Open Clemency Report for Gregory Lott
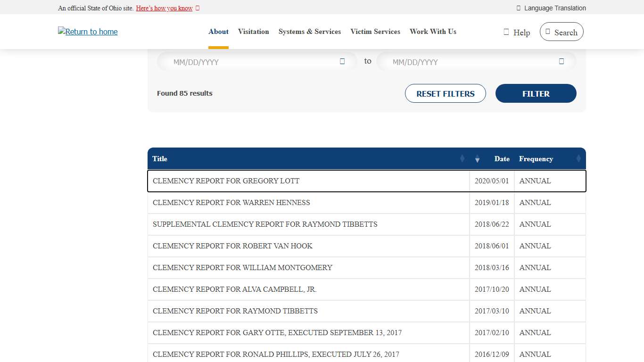The width and height of the screenshot is (644, 362). click(226, 181)
